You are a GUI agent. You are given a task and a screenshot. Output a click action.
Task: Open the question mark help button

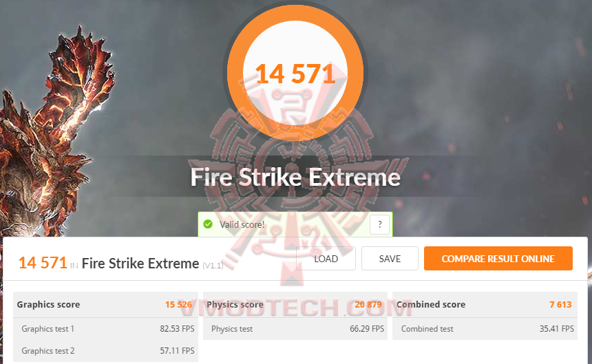tap(379, 225)
